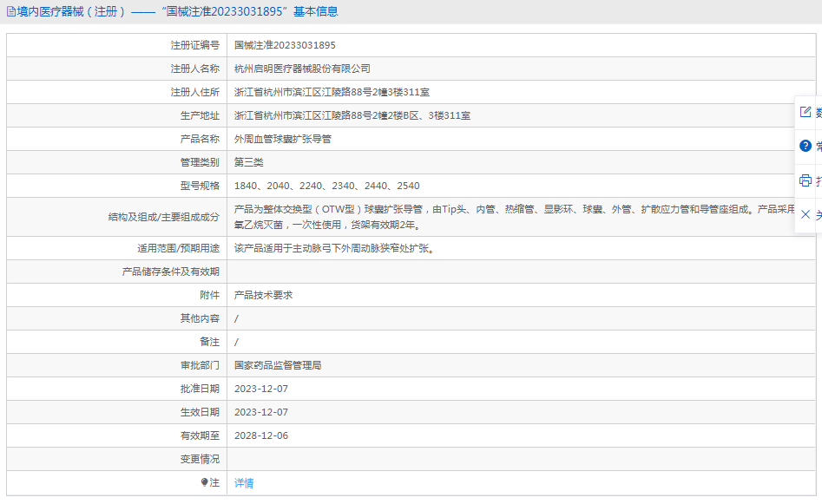This screenshot has height=504, width=822.
Task: Click the 结构及组成/主要组成成分 label
Action: pos(163,217)
